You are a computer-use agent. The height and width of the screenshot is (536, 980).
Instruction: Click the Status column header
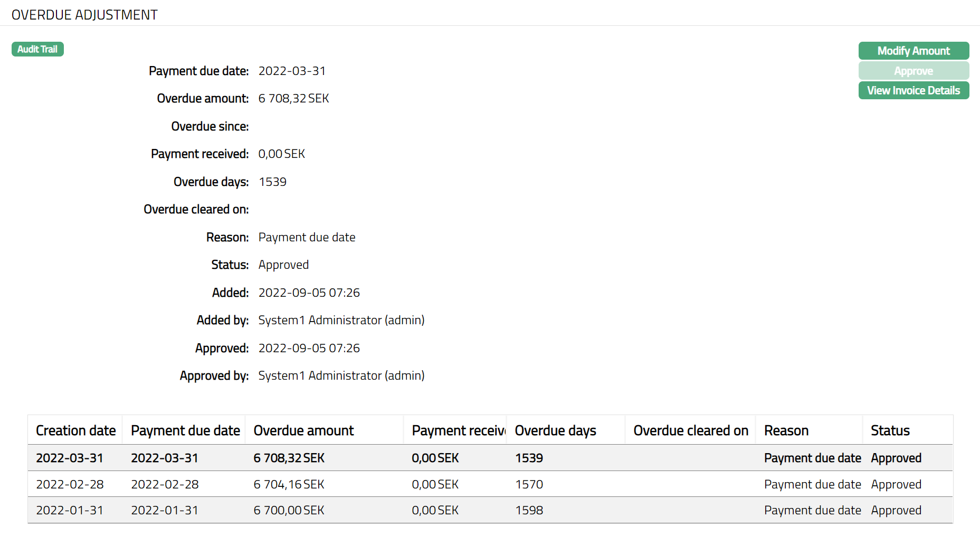click(890, 430)
